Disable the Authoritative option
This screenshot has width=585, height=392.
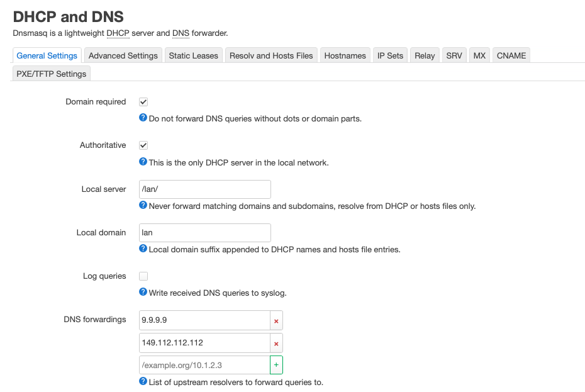pyautogui.click(x=143, y=145)
